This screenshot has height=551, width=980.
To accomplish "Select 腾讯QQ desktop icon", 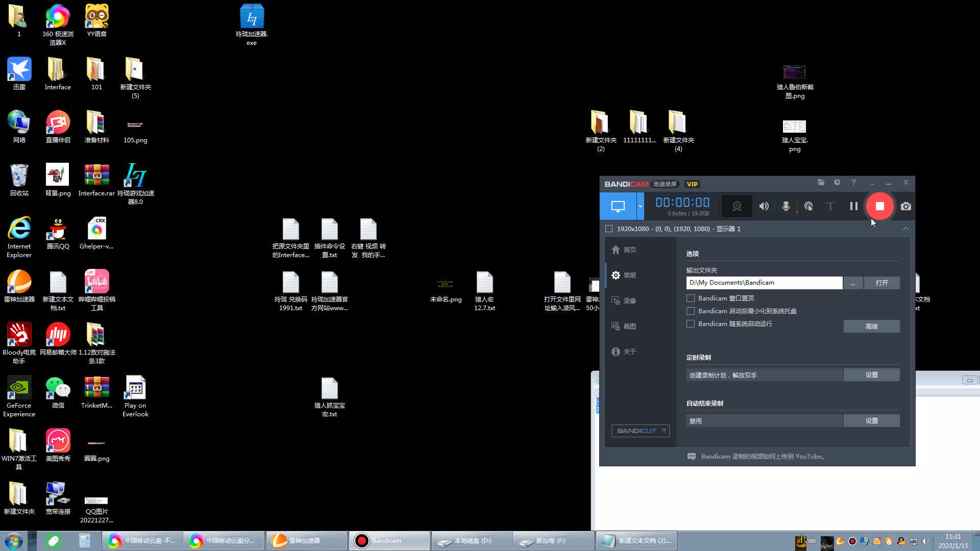I will [58, 233].
